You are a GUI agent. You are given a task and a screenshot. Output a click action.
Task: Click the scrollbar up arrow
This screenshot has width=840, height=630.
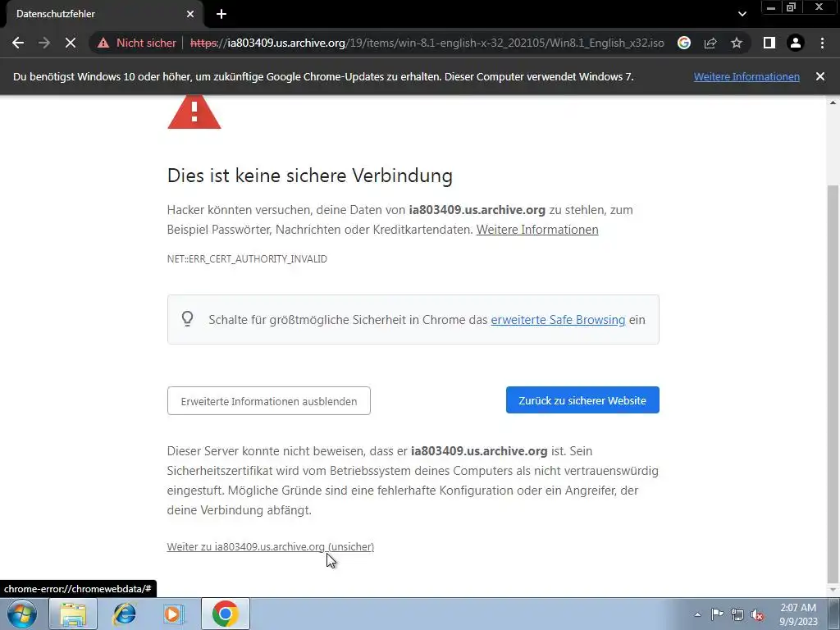pos(833,103)
